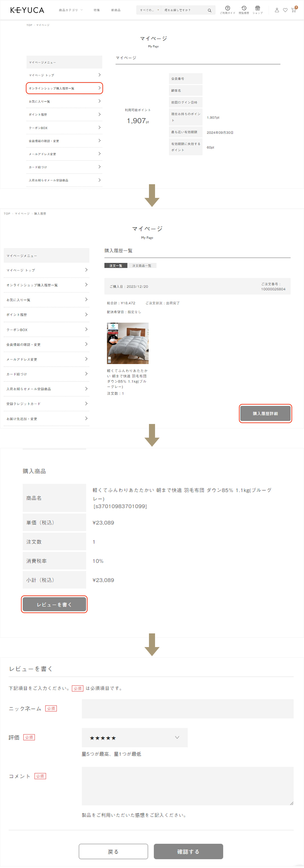Open the account user icon
Image resolution: width=304 pixels, height=868 pixels.
(277, 10)
